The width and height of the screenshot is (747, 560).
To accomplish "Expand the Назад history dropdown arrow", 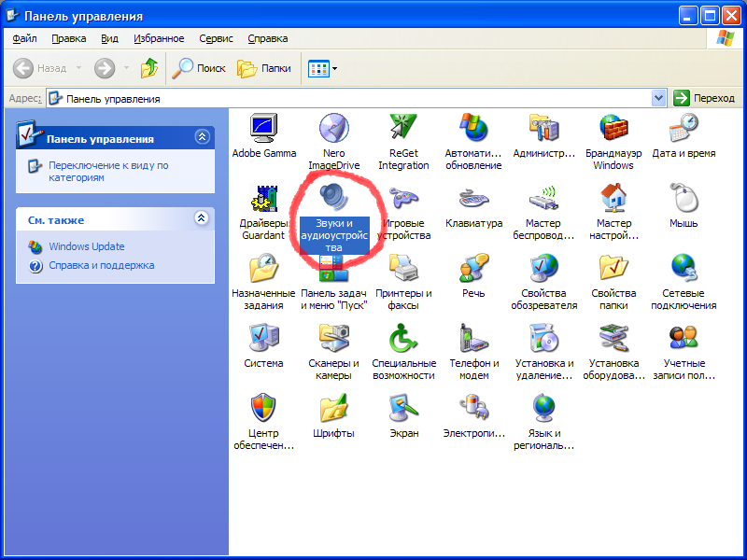I will (x=78, y=68).
